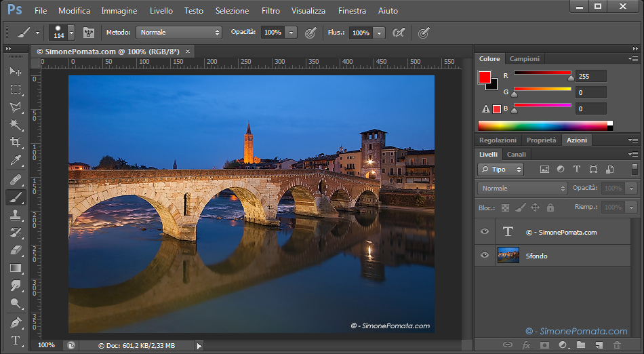The width and height of the screenshot is (644, 354).
Task: Select the Crop tool
Action: (x=16, y=142)
